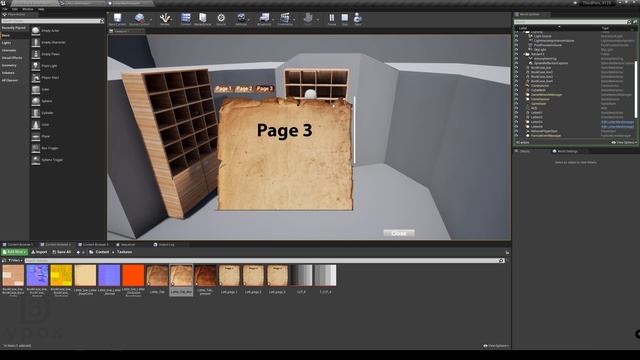Screen dimensions: 640x360
Task: Select the Lights category in Place Actors
Action: [x=6, y=43]
